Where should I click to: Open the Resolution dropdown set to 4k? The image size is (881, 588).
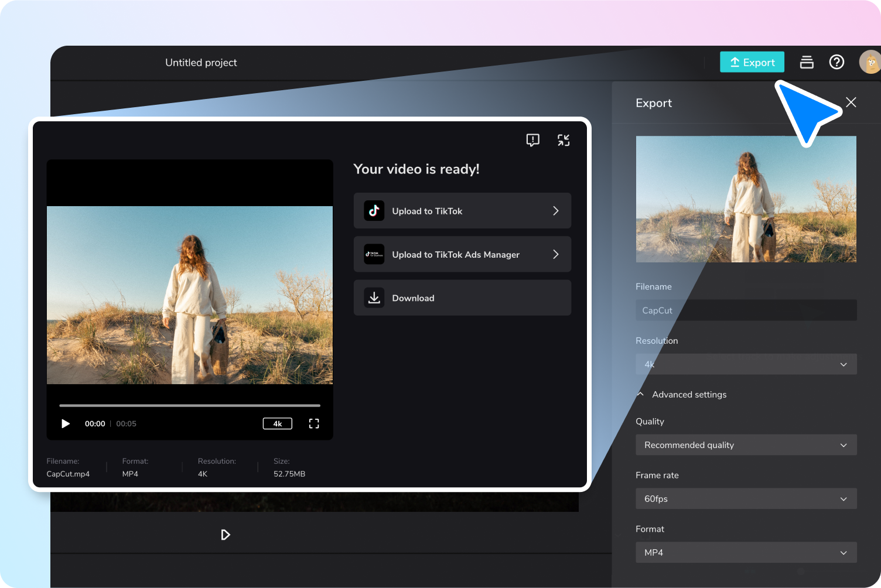746,364
